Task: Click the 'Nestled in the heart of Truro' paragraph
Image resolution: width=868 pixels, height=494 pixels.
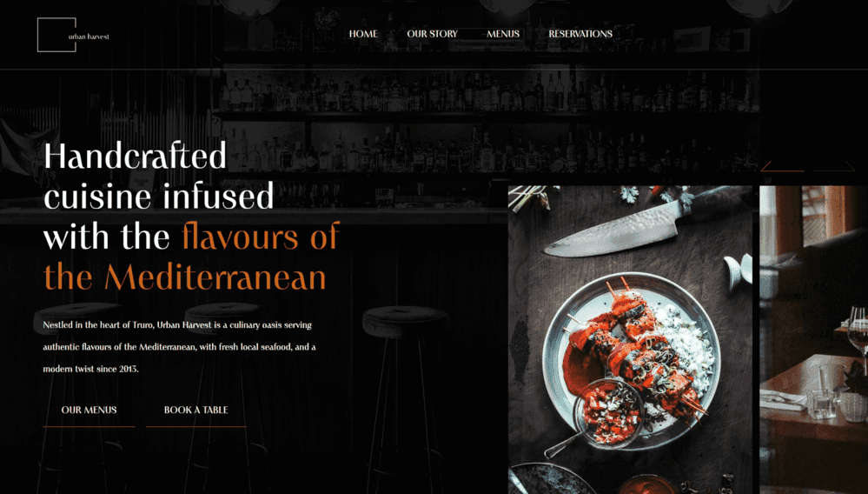Action: 179,347
